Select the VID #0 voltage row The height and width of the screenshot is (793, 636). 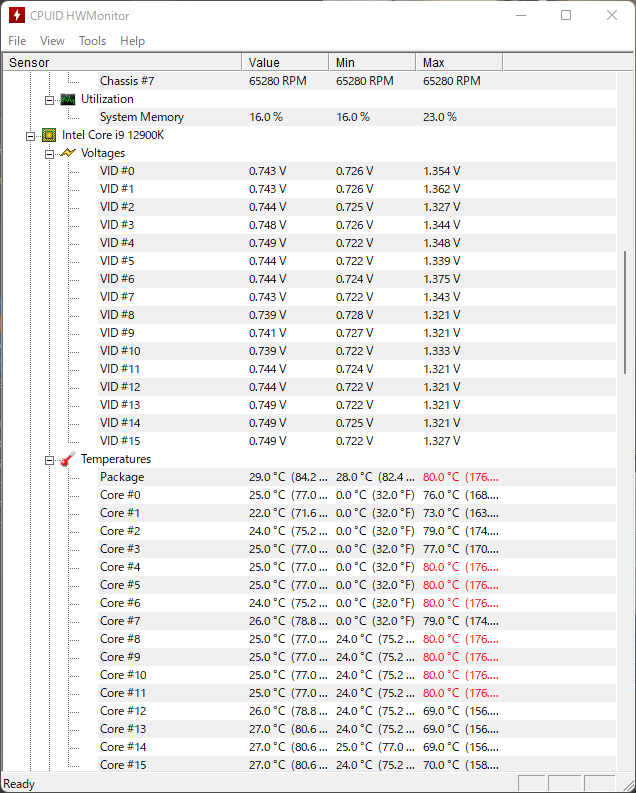click(117, 171)
